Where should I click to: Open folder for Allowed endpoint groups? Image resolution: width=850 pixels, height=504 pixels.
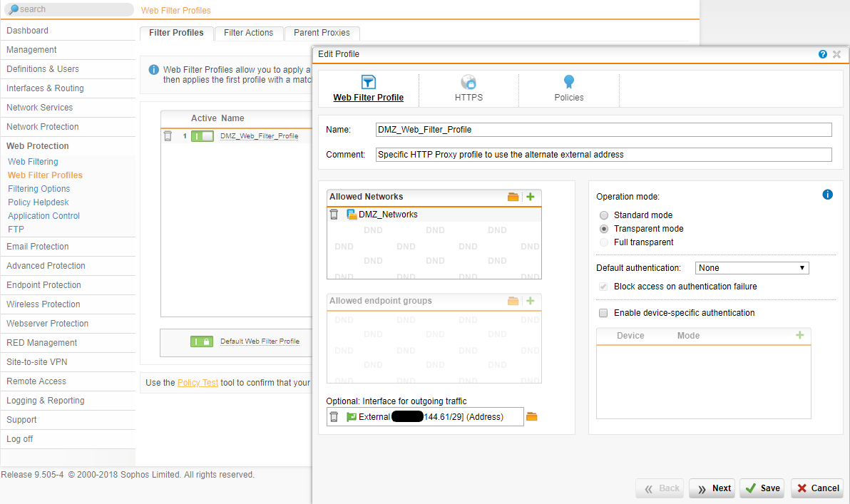point(513,301)
